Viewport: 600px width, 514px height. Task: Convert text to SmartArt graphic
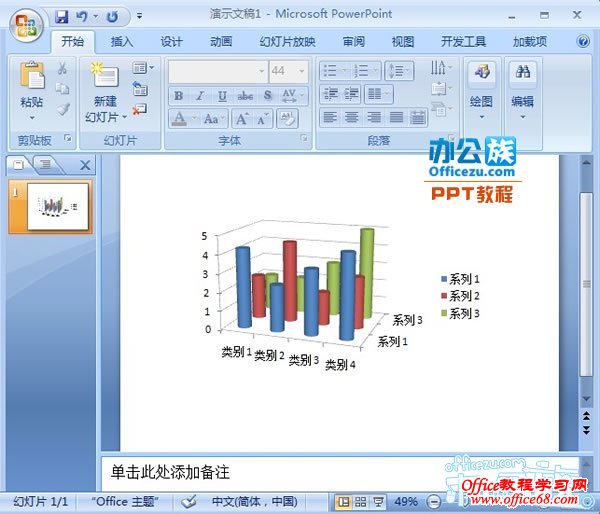[x=439, y=110]
